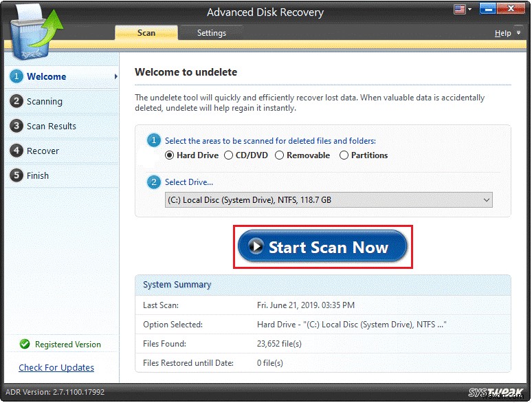Click the Welcome to undelete heading

coord(186,72)
